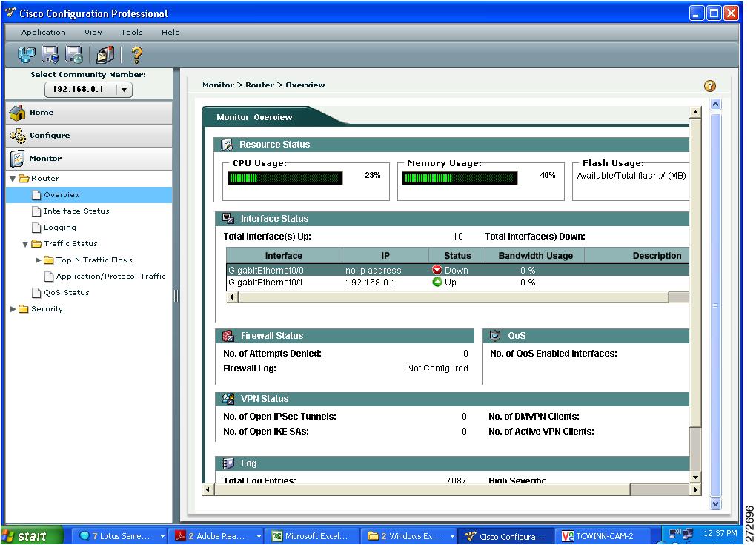Image resolution: width=756 pixels, height=545 pixels.
Task: Select QoS Status in the tree
Action: click(x=67, y=293)
